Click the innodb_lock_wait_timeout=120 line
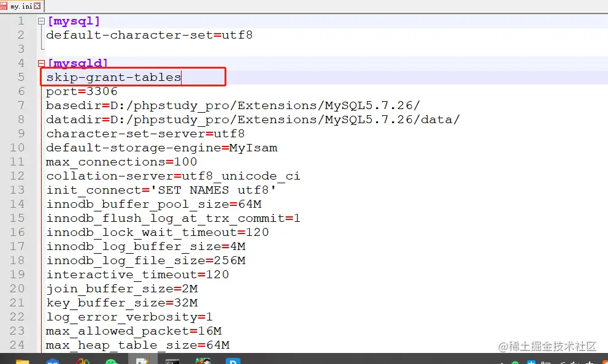The width and height of the screenshot is (608, 364). click(158, 232)
